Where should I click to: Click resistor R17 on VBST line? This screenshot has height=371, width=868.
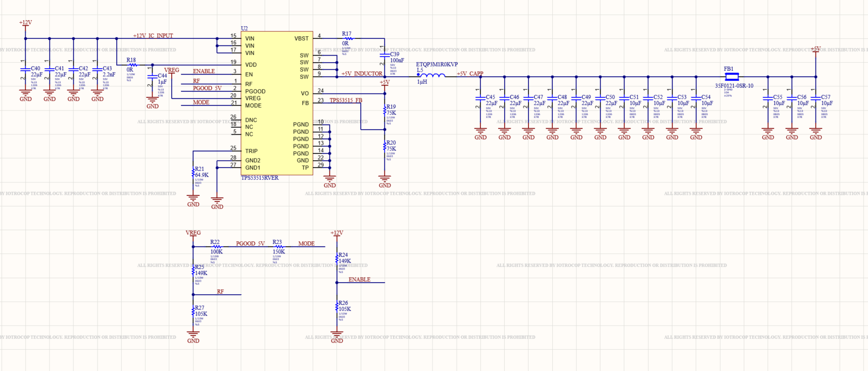(x=348, y=38)
